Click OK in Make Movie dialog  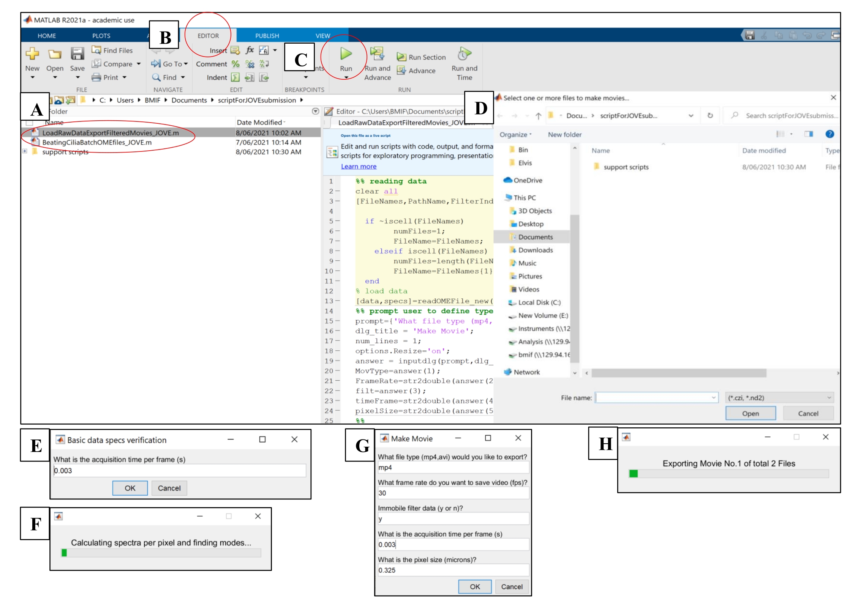474,586
